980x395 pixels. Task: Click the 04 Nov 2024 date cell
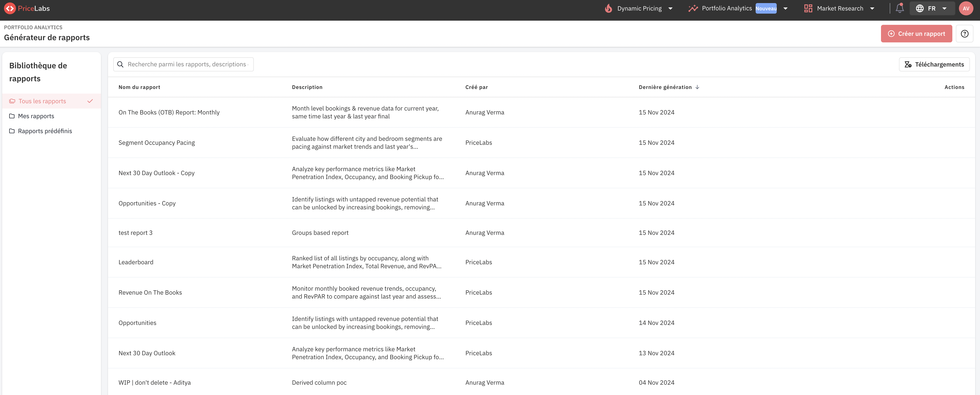[x=656, y=382]
